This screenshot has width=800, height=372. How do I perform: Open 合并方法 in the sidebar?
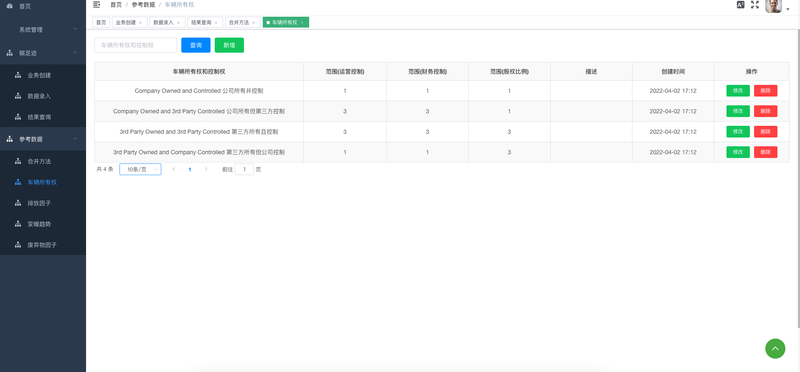pos(43,161)
